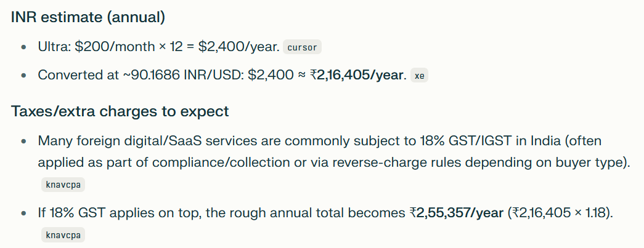Viewport: 644px width, 248px height.
Task: Click the "Taxes/extra charges to expect" heading
Action: coord(120,111)
